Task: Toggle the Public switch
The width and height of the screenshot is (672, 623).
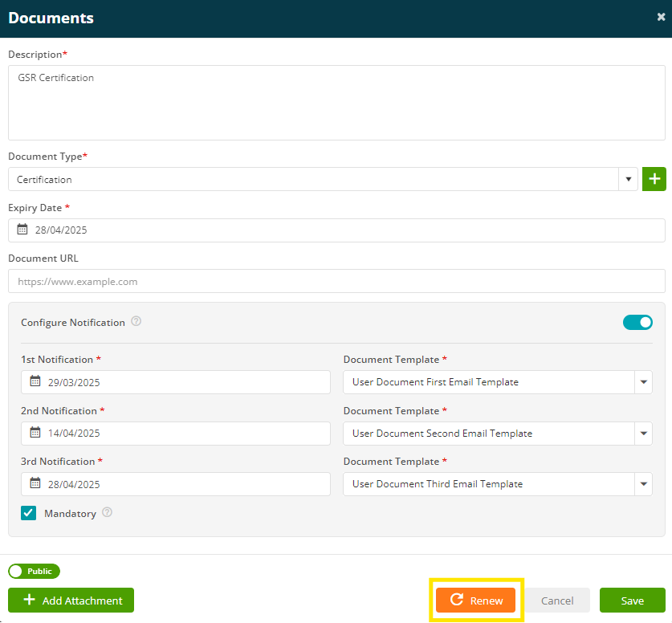Action: pos(34,571)
